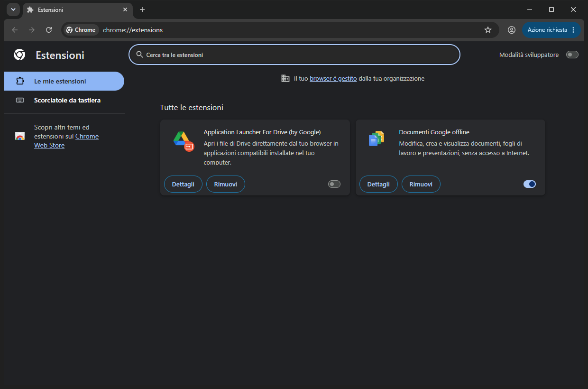Click the Application Launcher For Drive title
The image size is (588, 389).
tap(262, 132)
